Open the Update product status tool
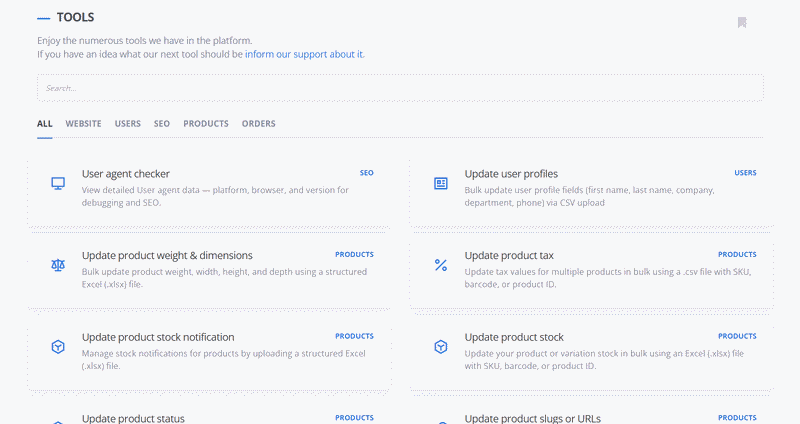The width and height of the screenshot is (800, 424). click(133, 418)
